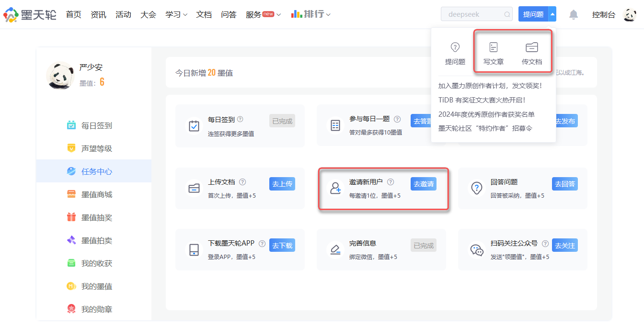Click 去下载 button
Image resolution: width=644 pixels, height=326 pixels.
pyautogui.click(x=282, y=245)
